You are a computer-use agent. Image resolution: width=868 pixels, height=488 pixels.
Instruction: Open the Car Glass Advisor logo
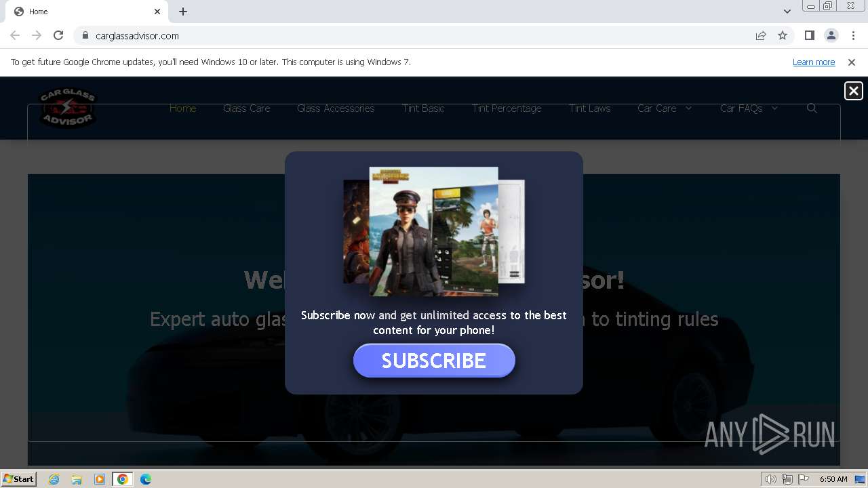68,108
